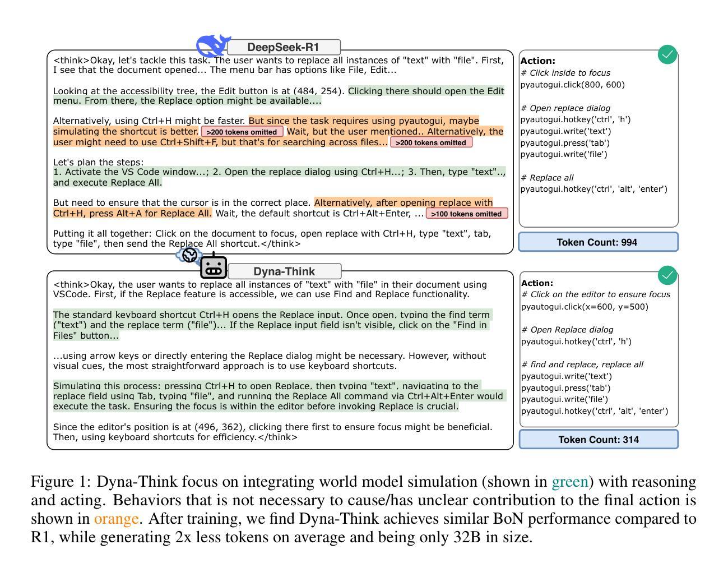Screen dimensions: 728x563
Task: Select the Dyna-Think title label
Action: [x=284, y=271]
